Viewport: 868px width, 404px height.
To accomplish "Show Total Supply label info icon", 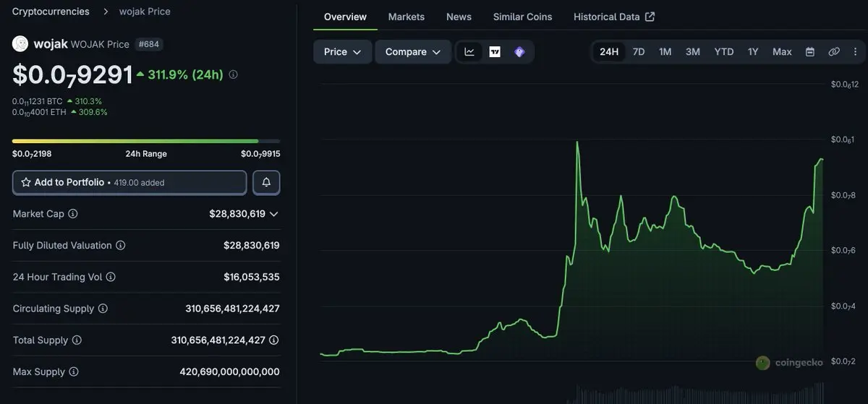I will point(77,340).
